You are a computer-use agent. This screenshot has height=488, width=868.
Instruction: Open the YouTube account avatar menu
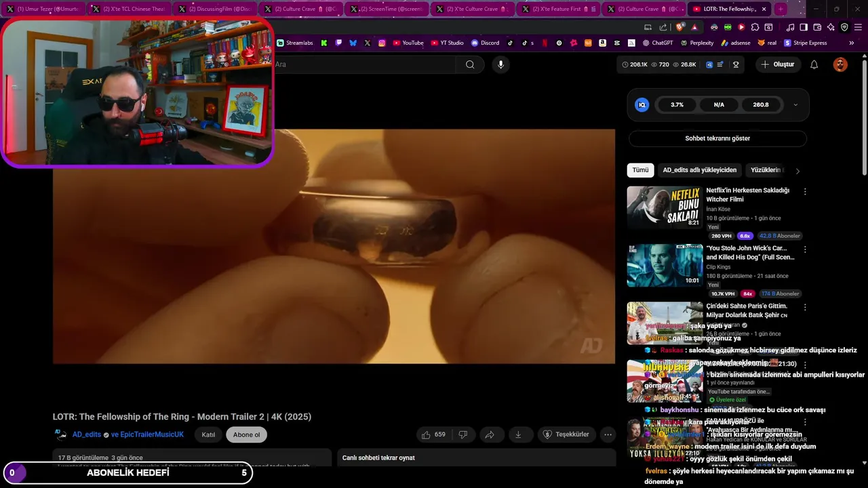(840, 64)
